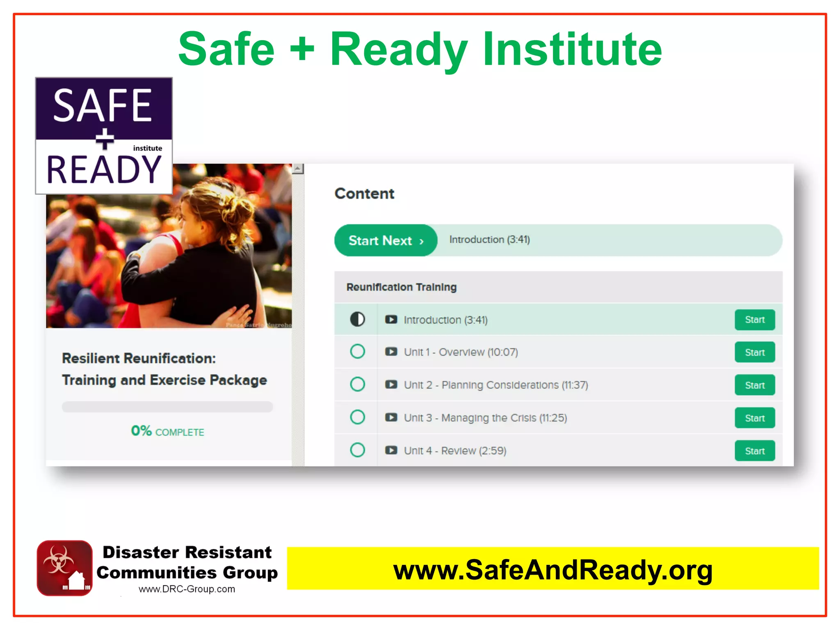Screen dimensions: 840x630
Task: Click the video icon beside Unit 1 - Overview
Action: pyautogui.click(x=391, y=352)
